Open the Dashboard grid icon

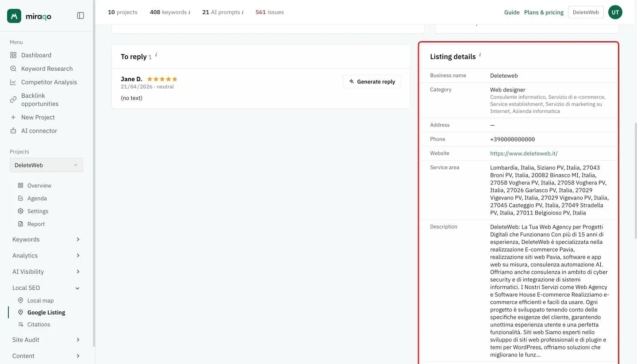[x=13, y=55]
